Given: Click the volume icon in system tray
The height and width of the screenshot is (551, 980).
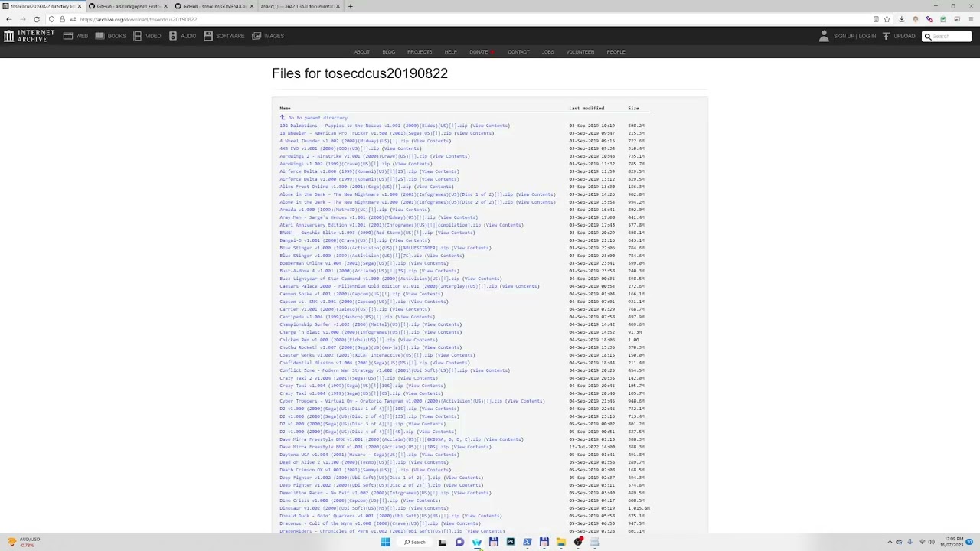Looking at the screenshot, I should [x=933, y=543].
